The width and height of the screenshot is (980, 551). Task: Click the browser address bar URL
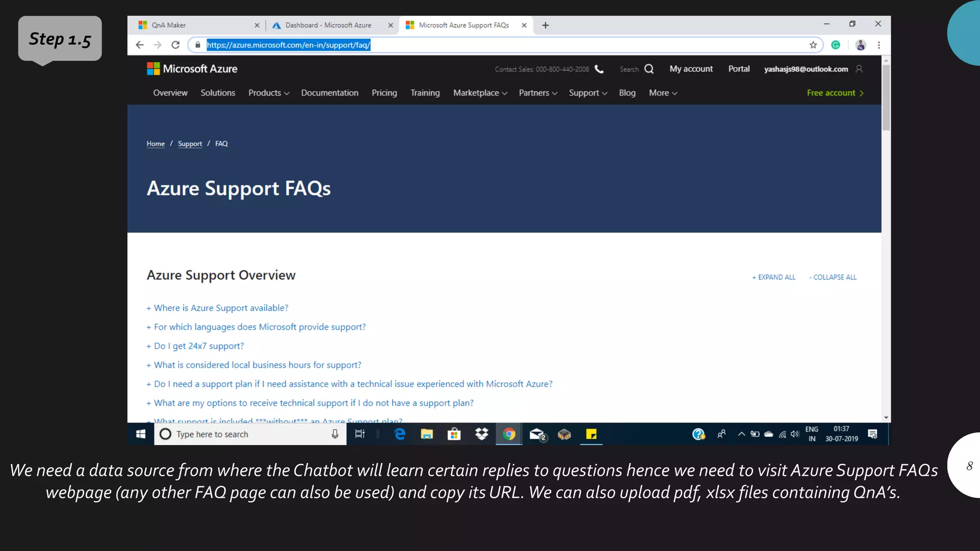[289, 45]
